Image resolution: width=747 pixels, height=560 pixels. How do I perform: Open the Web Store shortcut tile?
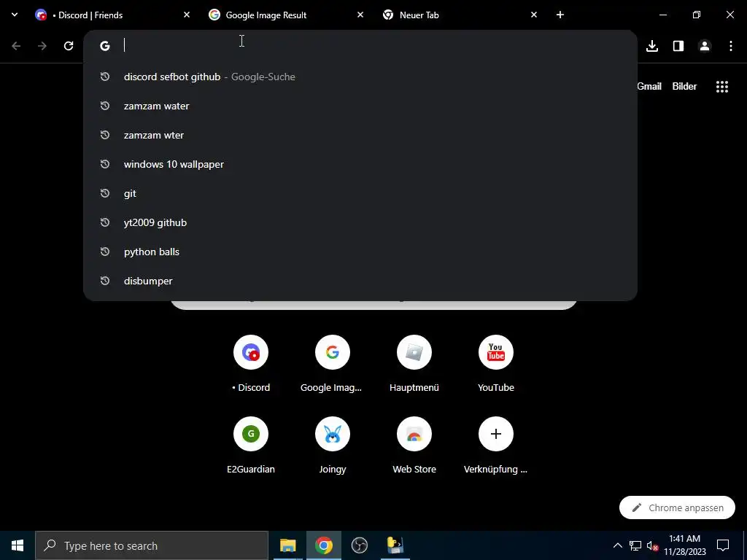tap(414, 446)
